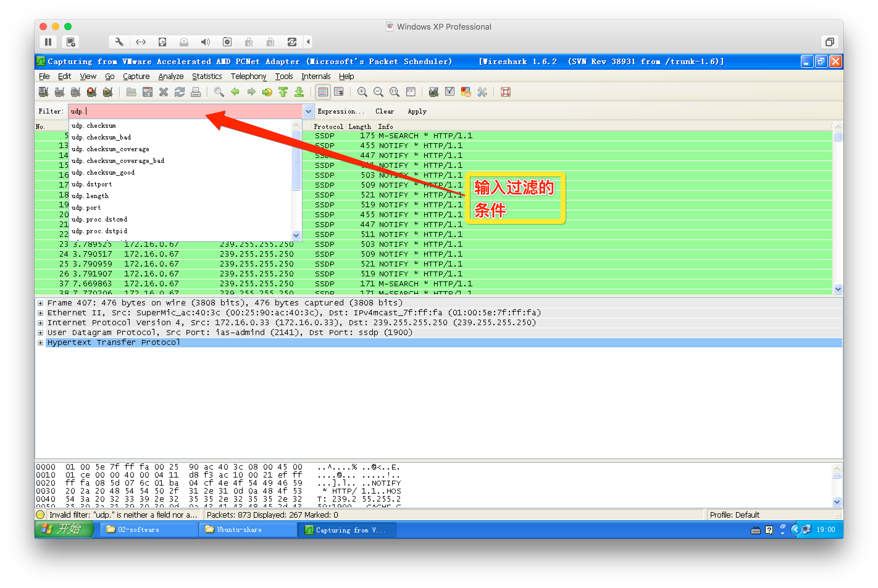Expand User Datagram Protocol node
Image resolution: width=878 pixels, height=588 pixels.
click(x=40, y=333)
